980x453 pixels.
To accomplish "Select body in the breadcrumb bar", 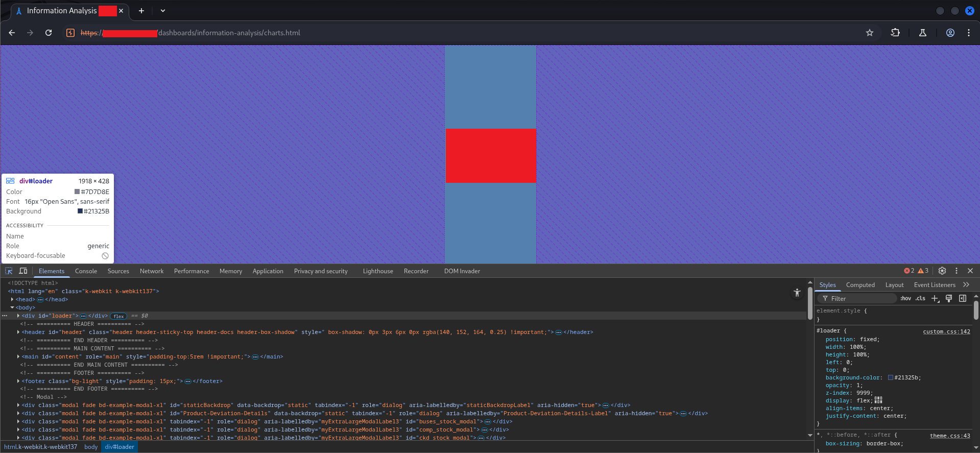I will (91, 447).
